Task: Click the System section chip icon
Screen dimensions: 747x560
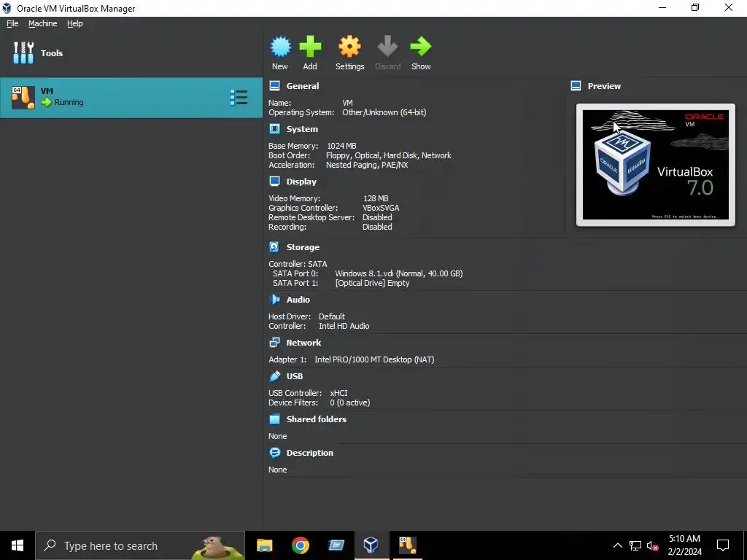Action: (274, 129)
